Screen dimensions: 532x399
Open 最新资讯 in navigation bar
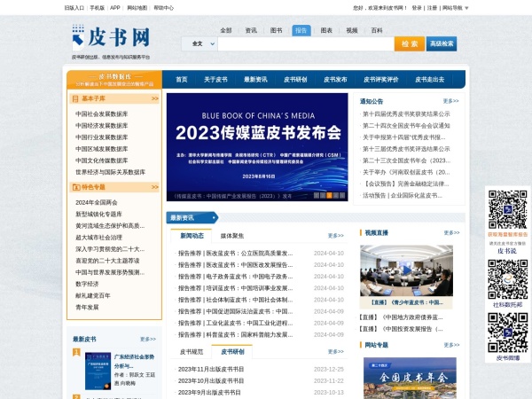[x=255, y=80]
